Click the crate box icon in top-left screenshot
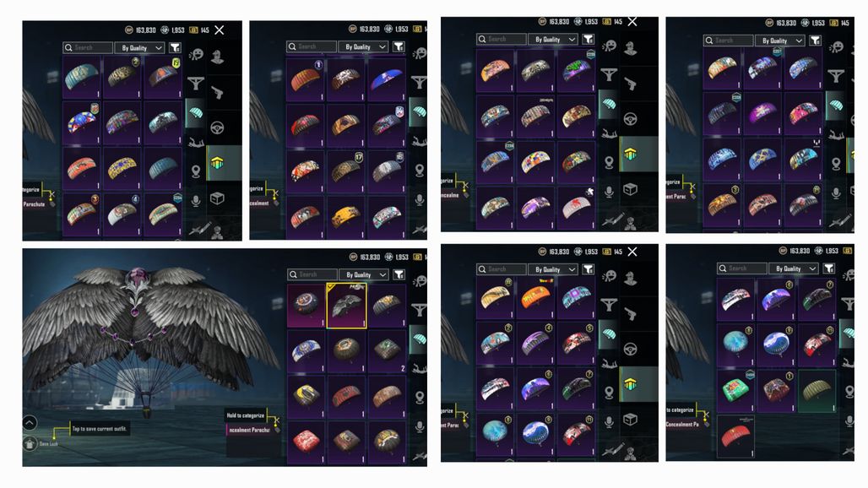The height and width of the screenshot is (488, 868). [x=217, y=198]
